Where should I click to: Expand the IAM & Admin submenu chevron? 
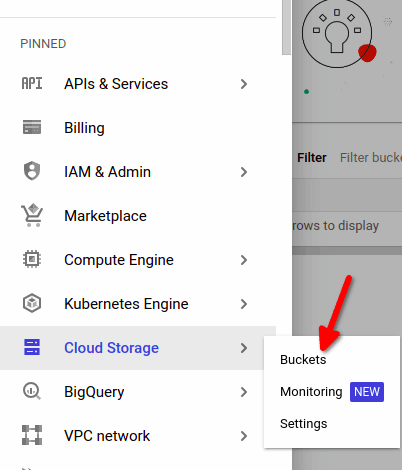pos(244,172)
